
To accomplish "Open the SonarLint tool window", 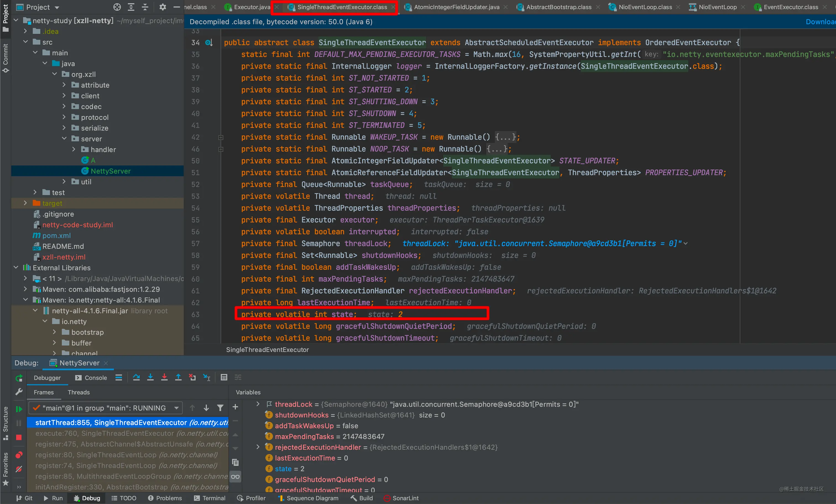I will 401,498.
